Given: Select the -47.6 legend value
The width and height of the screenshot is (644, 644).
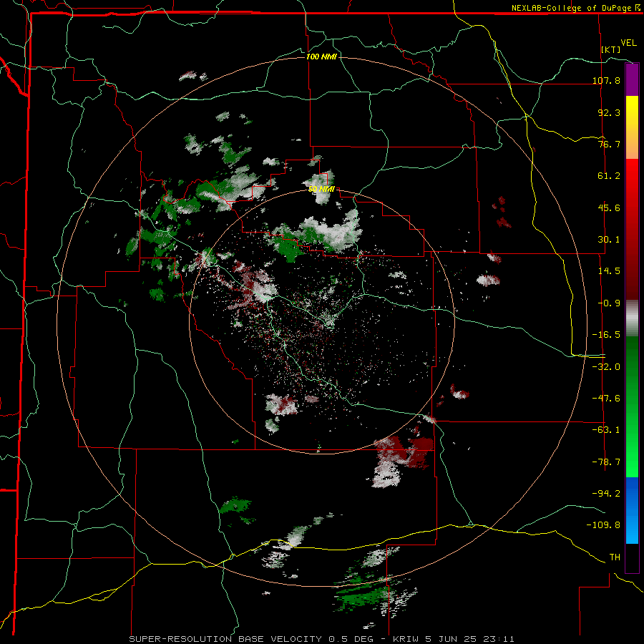Looking at the screenshot, I should pyautogui.click(x=606, y=399).
